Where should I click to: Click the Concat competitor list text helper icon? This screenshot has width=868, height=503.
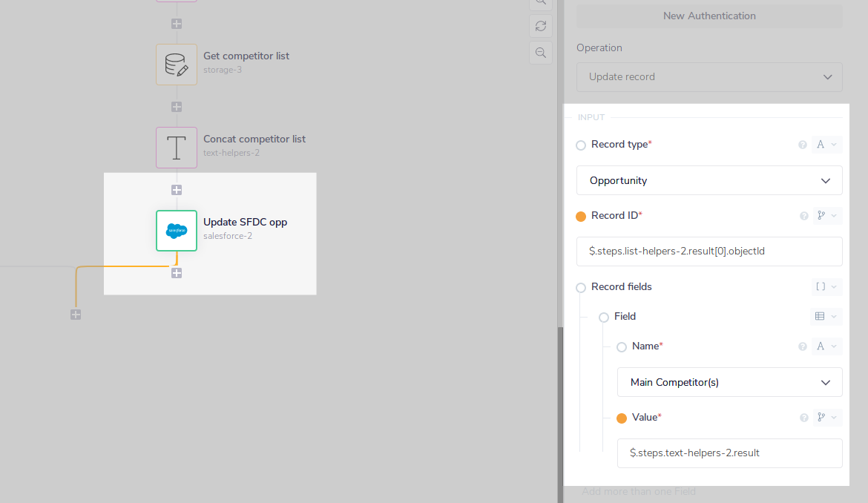click(176, 148)
